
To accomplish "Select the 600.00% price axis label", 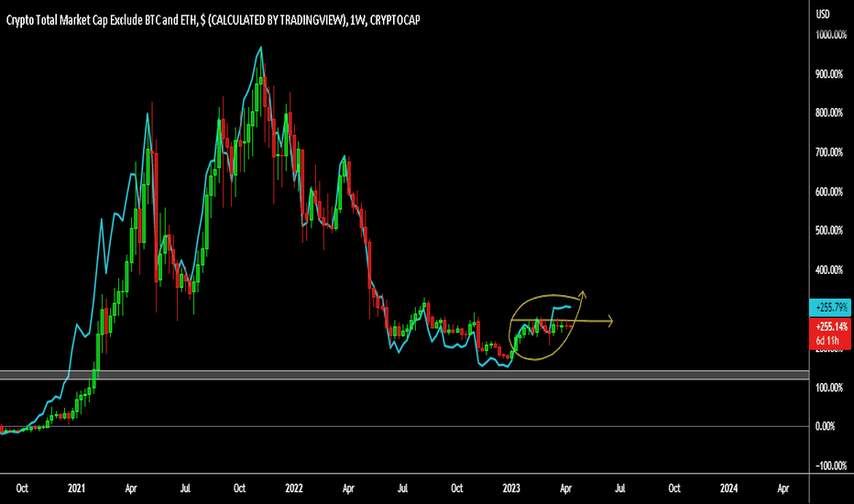I will click(829, 192).
